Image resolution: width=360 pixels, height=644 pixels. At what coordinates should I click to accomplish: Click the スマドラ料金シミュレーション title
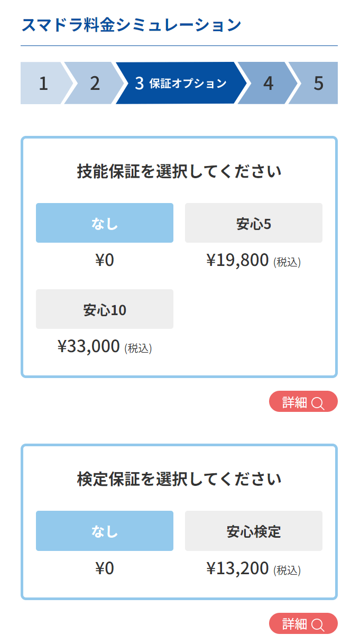[x=132, y=25]
